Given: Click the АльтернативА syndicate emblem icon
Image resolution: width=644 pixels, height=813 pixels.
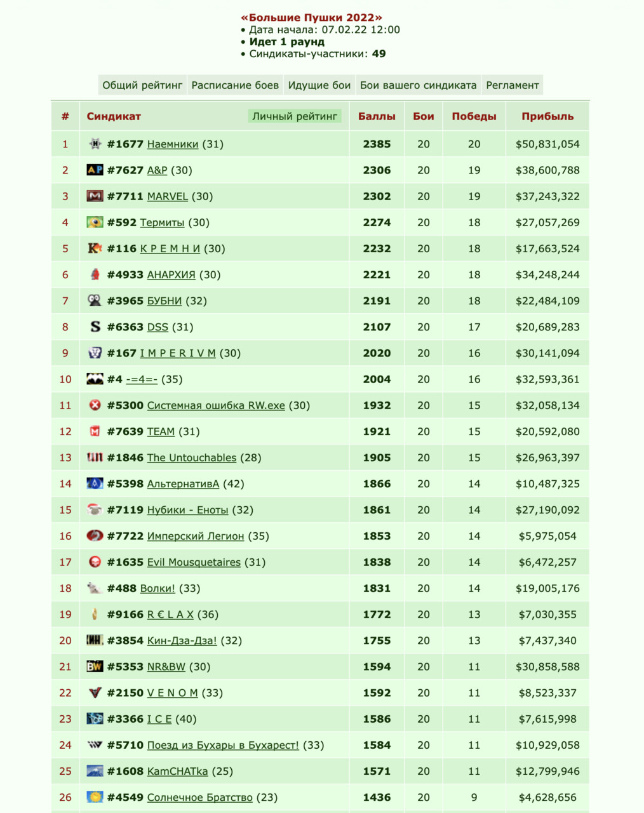Looking at the screenshot, I should [x=95, y=483].
